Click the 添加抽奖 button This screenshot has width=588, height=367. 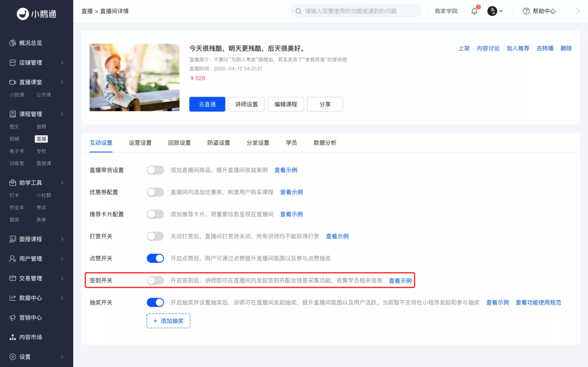coord(168,321)
